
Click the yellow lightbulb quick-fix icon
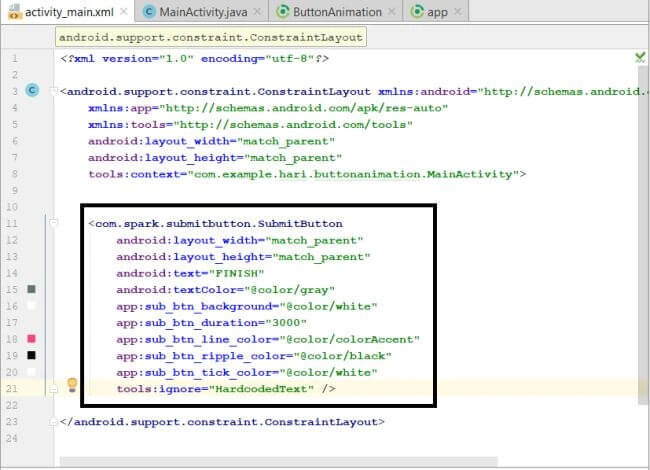72,385
